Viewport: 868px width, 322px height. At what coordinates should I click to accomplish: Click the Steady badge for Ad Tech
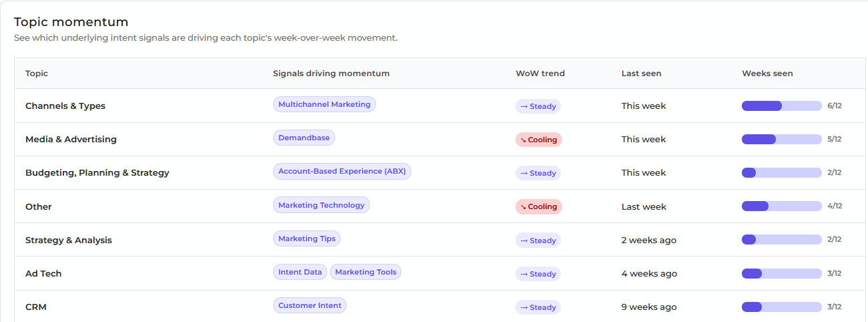[x=537, y=274]
